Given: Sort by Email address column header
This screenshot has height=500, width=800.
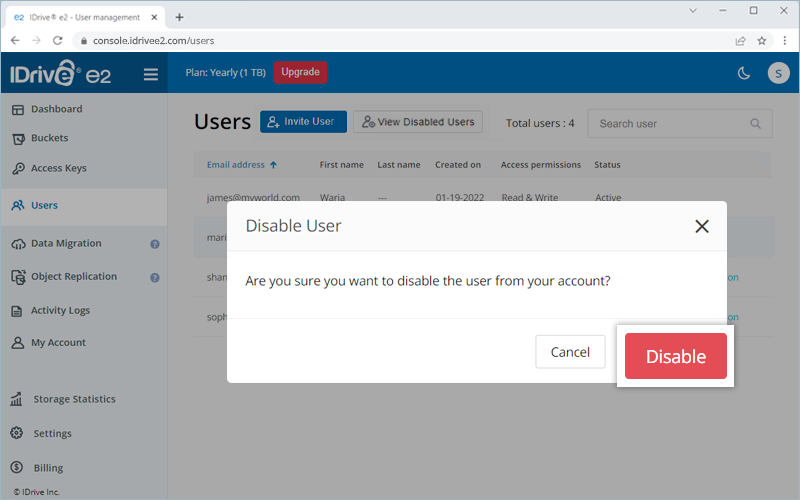Looking at the screenshot, I should [242, 165].
